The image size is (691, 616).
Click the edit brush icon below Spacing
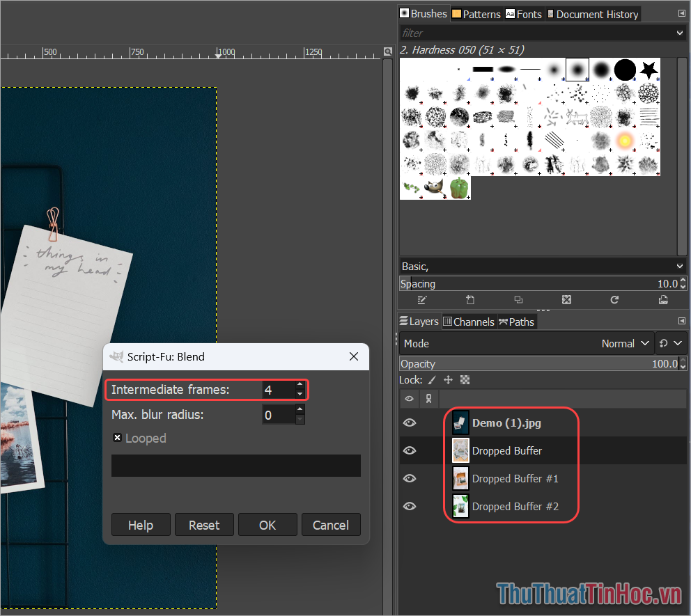[421, 300]
